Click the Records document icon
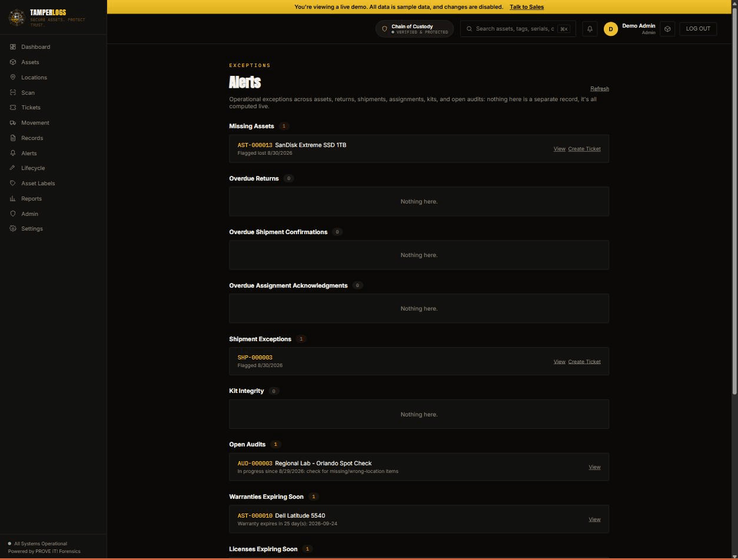Viewport: 738px width, 560px height. tap(13, 138)
